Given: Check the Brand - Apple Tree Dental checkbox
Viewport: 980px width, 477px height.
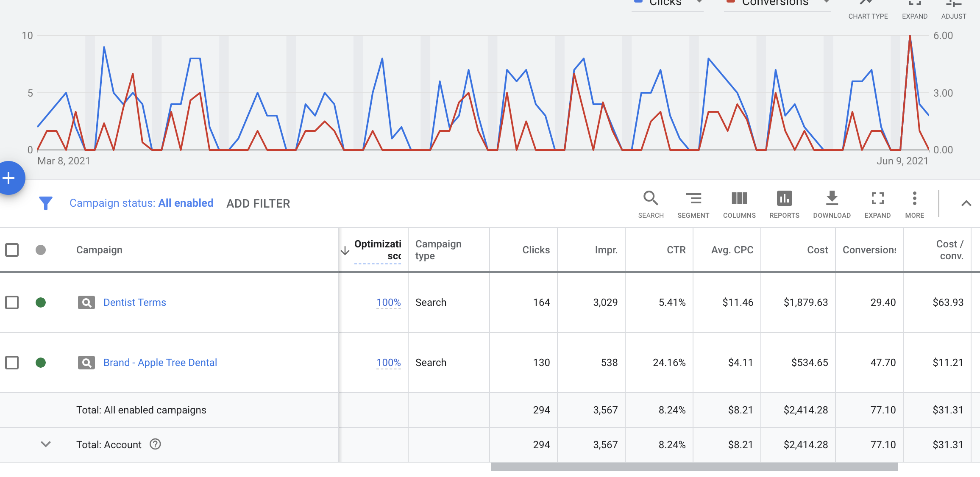Looking at the screenshot, I should (x=12, y=363).
